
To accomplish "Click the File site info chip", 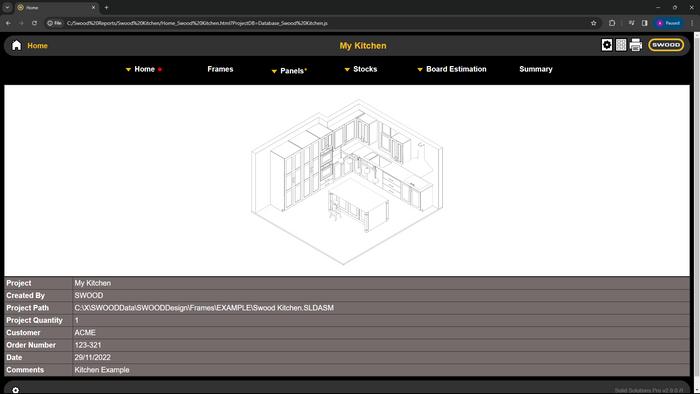I will click(55, 23).
